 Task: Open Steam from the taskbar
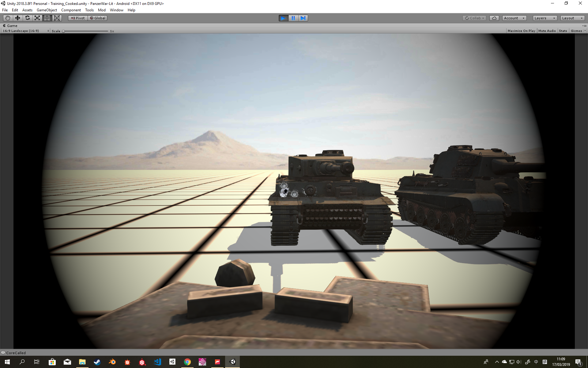click(x=97, y=362)
